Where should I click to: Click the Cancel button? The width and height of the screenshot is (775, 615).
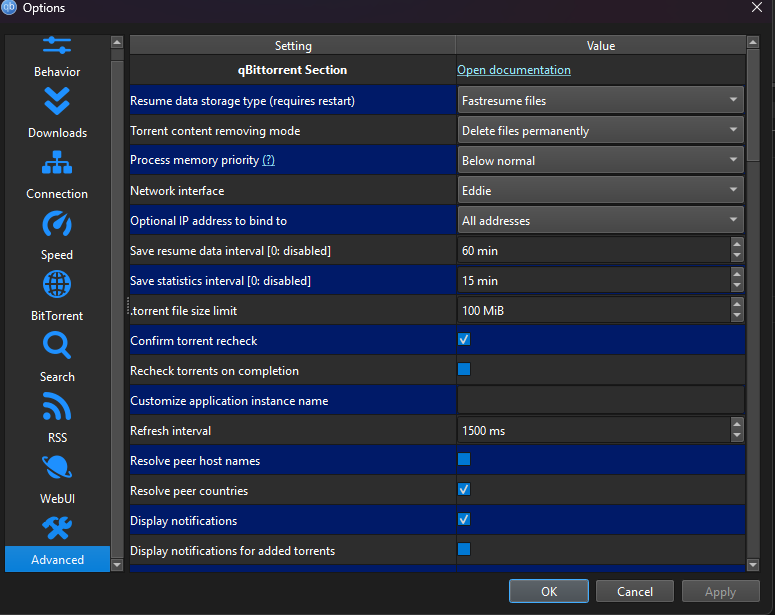pos(635,591)
